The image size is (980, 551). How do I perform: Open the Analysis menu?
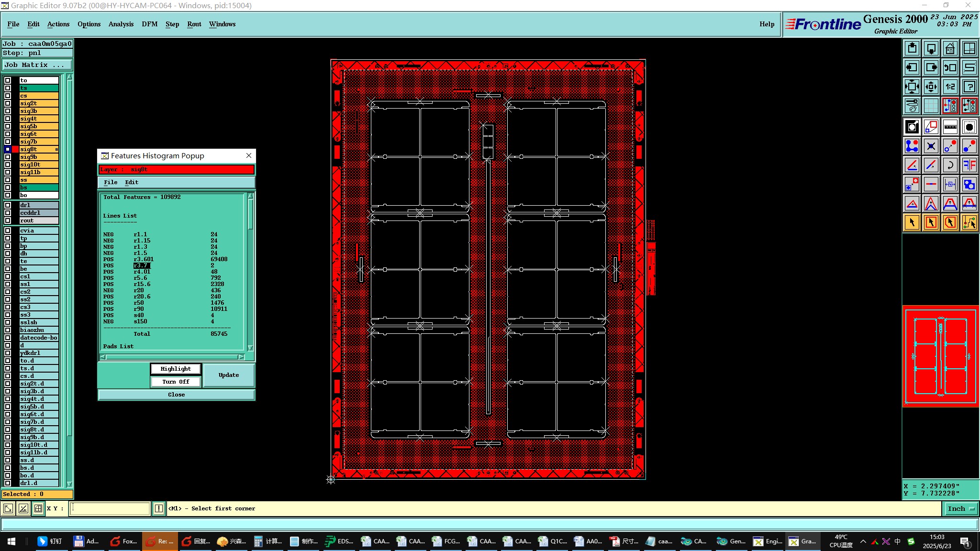(x=121, y=24)
